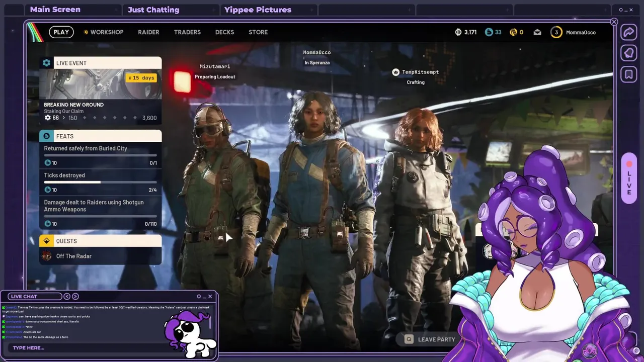Select the Shotgun Ammo Weapons damage feat
The height and width of the screenshot is (362, 644).
(x=101, y=213)
